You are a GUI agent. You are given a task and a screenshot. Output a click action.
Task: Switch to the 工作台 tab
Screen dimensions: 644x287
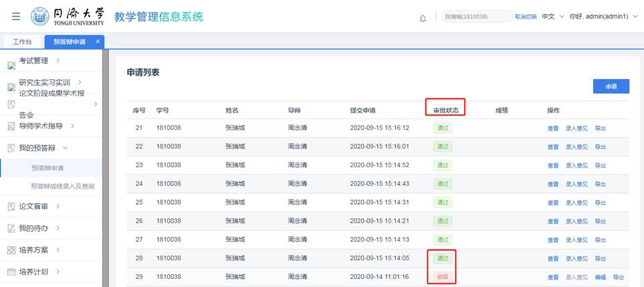click(x=23, y=41)
